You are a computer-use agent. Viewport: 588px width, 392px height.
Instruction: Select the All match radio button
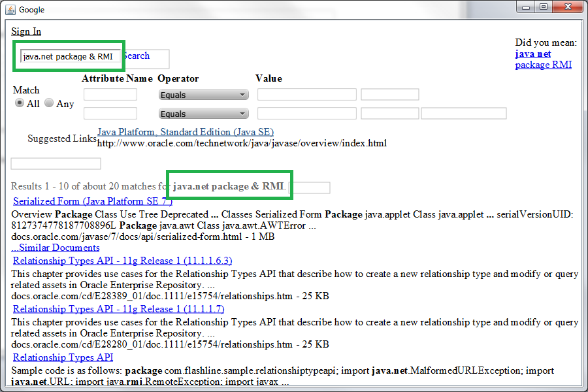20,103
